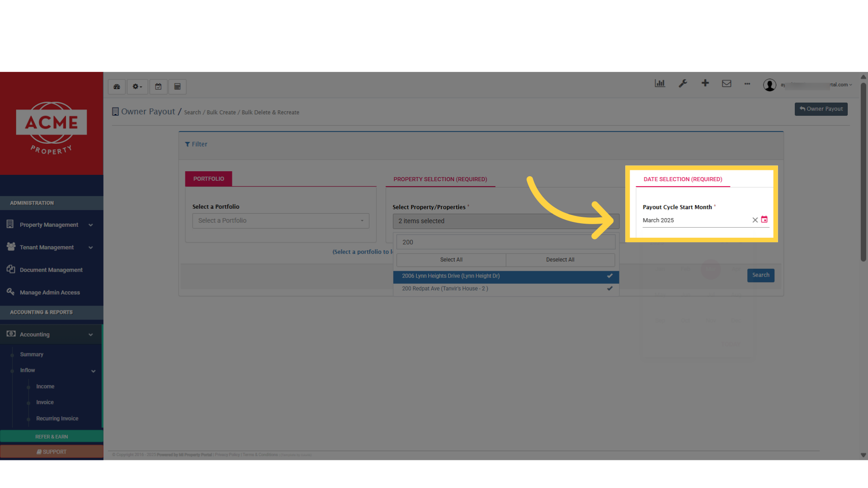Uncheck 200 Redpat Ave property
The width and height of the screenshot is (868, 488).
506,289
